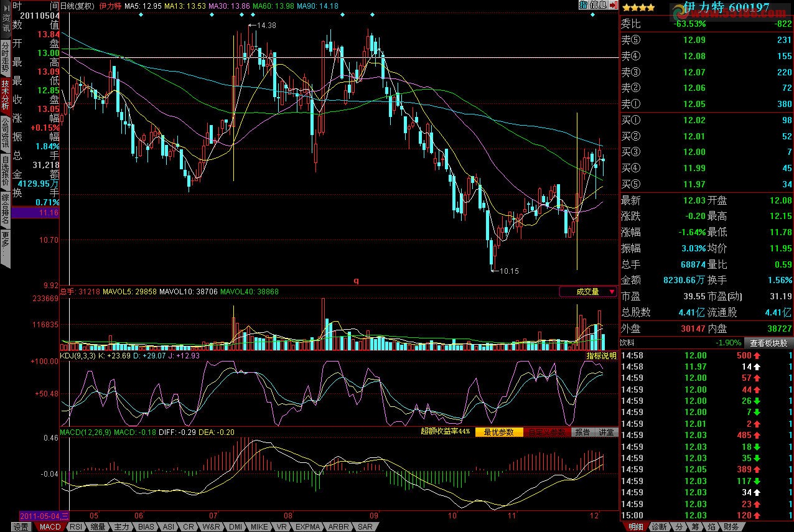The height and width of the screenshot is (532, 794).
Task: Switch to the KDJ-free RSI indicator tab
Action: pyautogui.click(x=75, y=527)
